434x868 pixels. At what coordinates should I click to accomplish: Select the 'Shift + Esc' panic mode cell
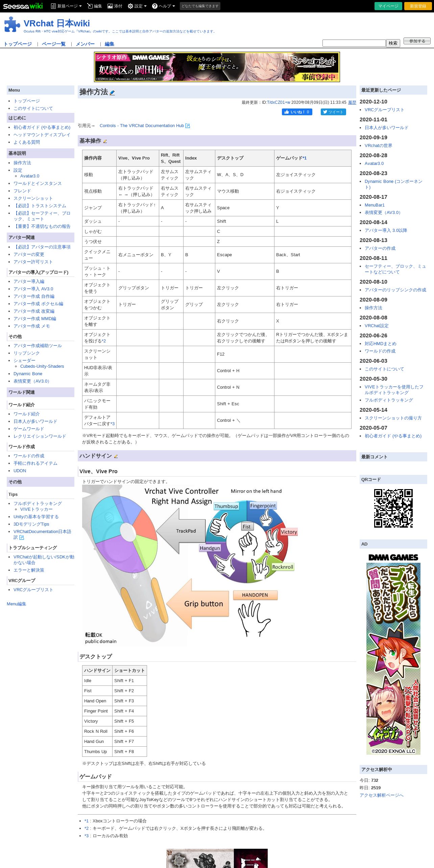245,404
